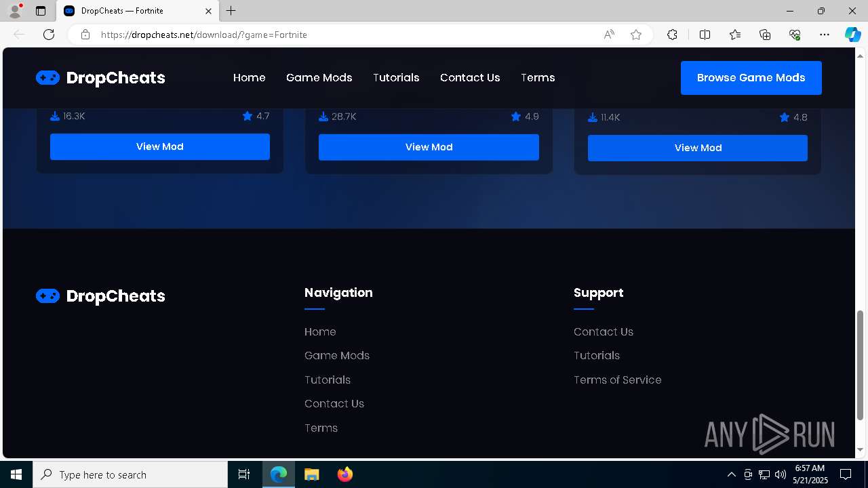Click the DropCheats footer logo
Image resolution: width=868 pixels, height=488 pixels.
point(100,296)
